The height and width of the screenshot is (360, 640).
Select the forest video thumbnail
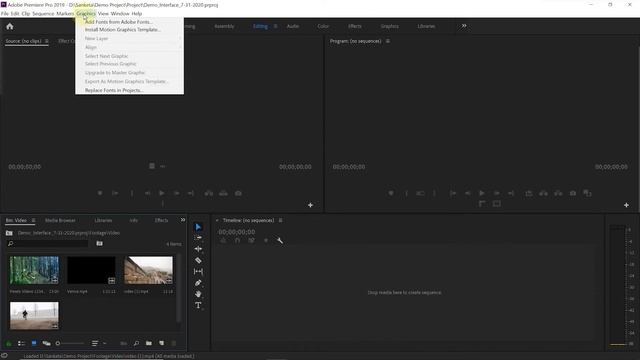[x=34, y=270]
